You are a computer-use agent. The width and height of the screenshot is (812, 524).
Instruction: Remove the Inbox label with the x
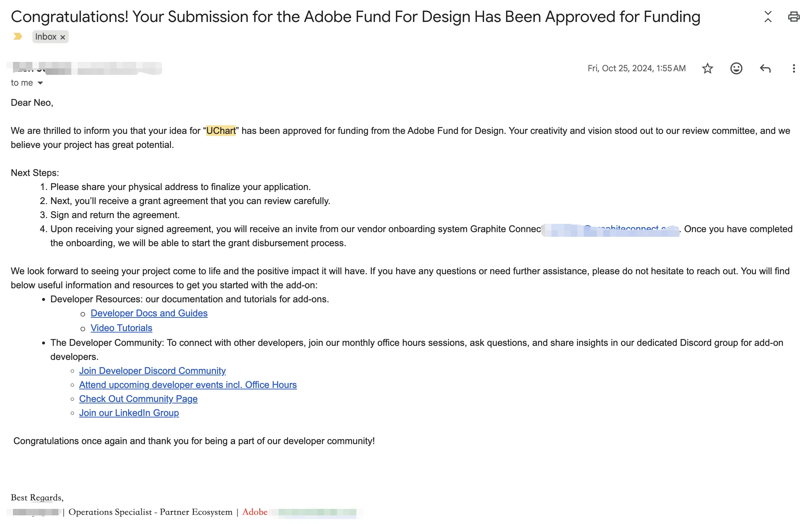(63, 37)
